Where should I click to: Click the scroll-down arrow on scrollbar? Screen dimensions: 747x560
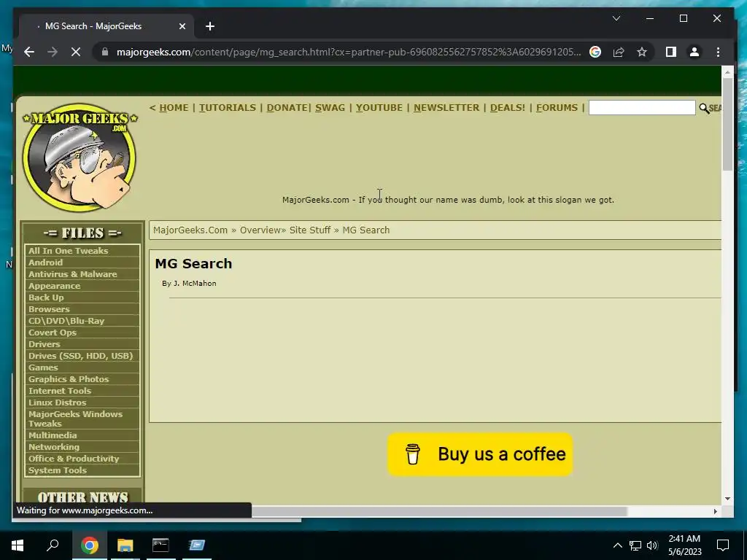(x=727, y=499)
